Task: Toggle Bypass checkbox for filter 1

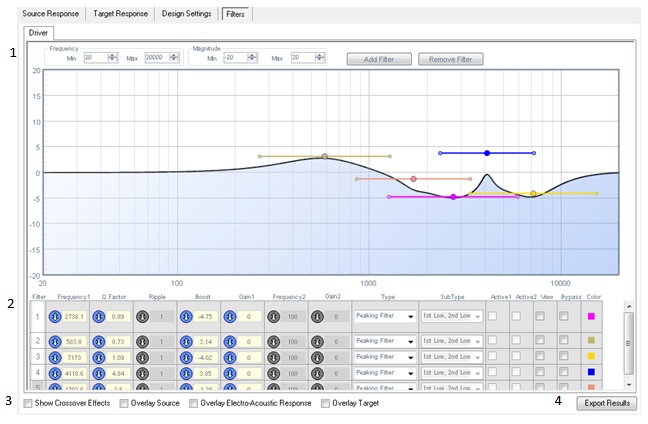Action: point(564,316)
